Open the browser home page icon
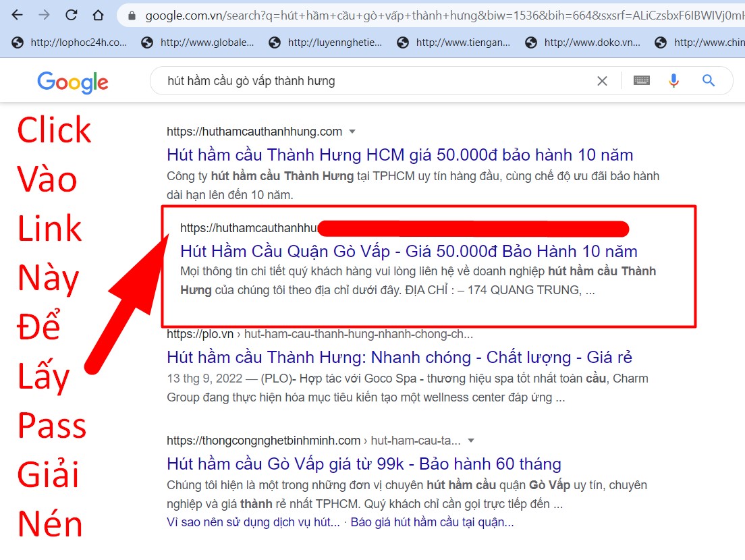This screenshot has height=560, width=745. point(99,16)
